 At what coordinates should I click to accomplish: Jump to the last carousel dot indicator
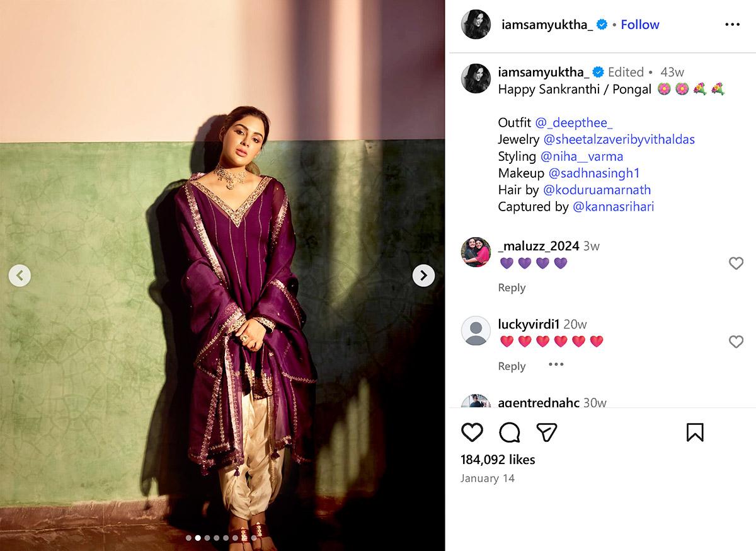pyautogui.click(x=254, y=538)
